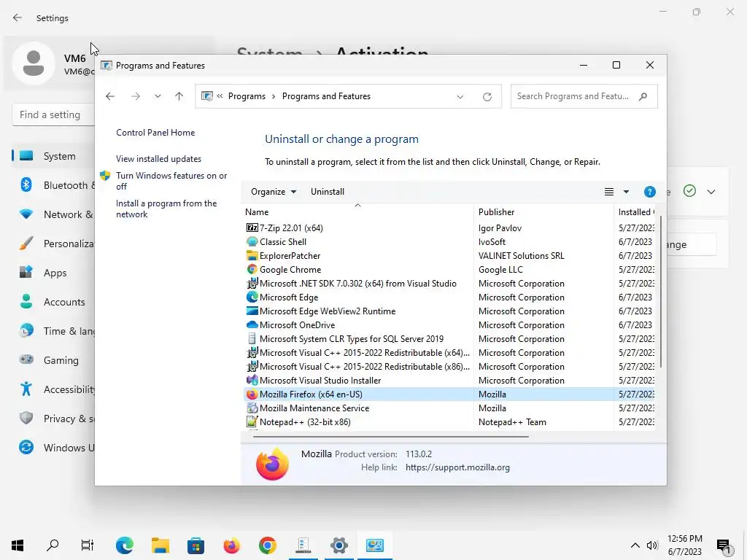Click the Edge WebView2 Runtime icon
747x560 pixels.
coord(252,311)
